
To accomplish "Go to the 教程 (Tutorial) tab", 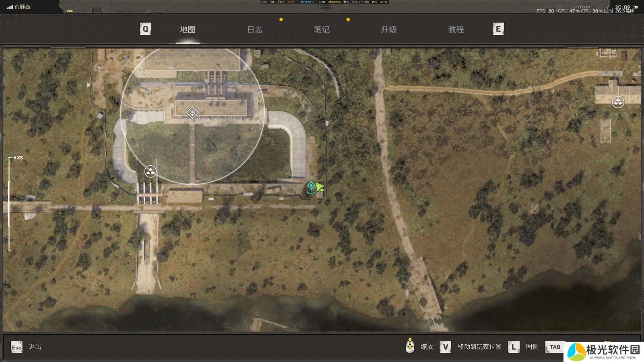I will click(x=456, y=29).
